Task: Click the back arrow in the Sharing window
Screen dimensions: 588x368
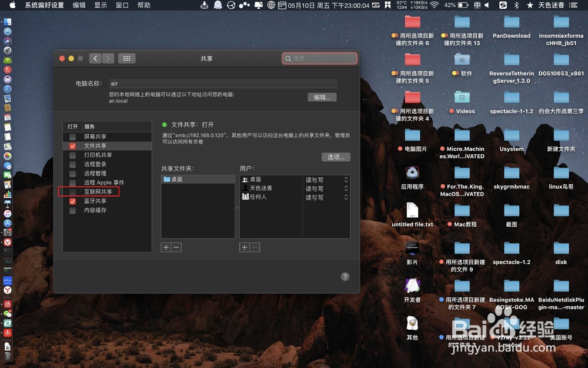Action: pyautogui.click(x=95, y=58)
